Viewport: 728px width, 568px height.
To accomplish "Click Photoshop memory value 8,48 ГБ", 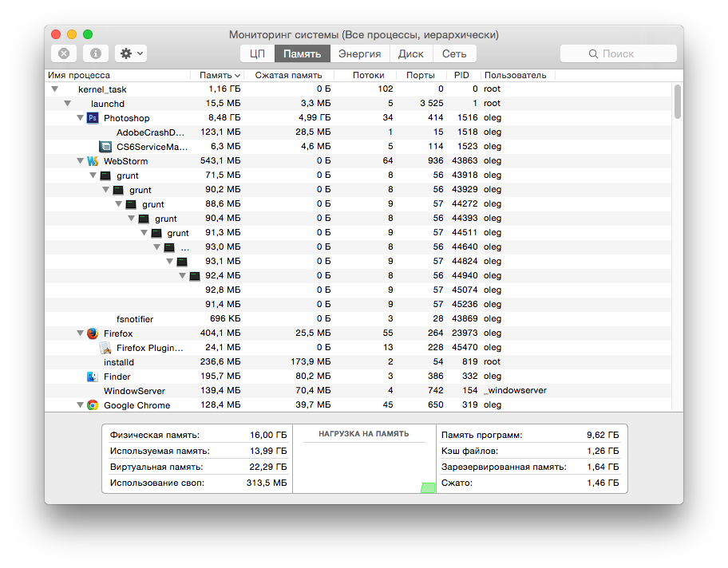I will 224,117.
